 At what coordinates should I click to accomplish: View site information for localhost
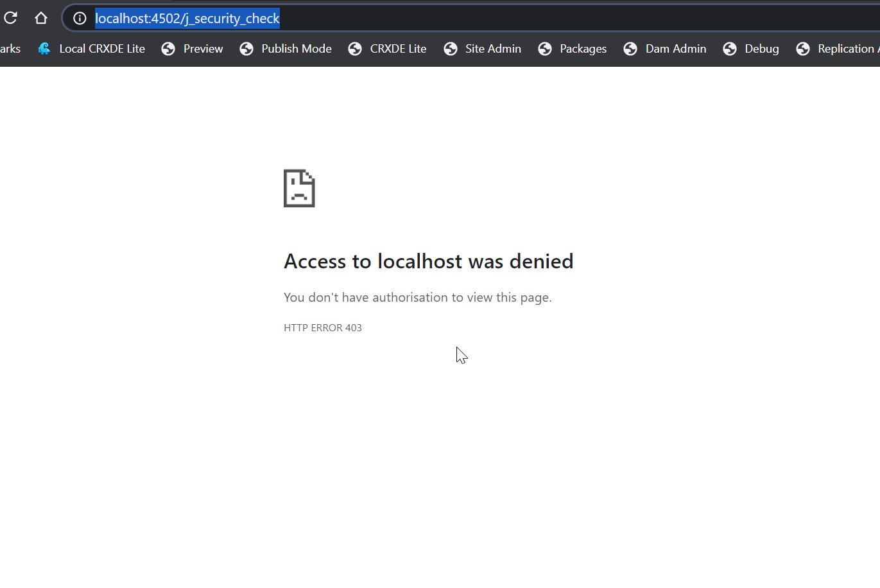(80, 18)
